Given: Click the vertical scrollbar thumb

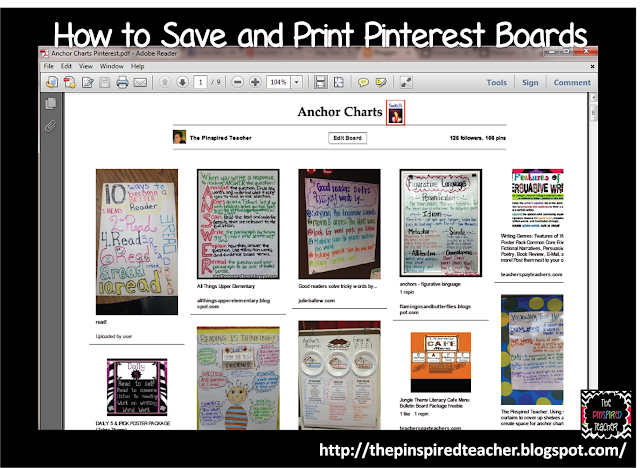Looking at the screenshot, I should 593,113.
